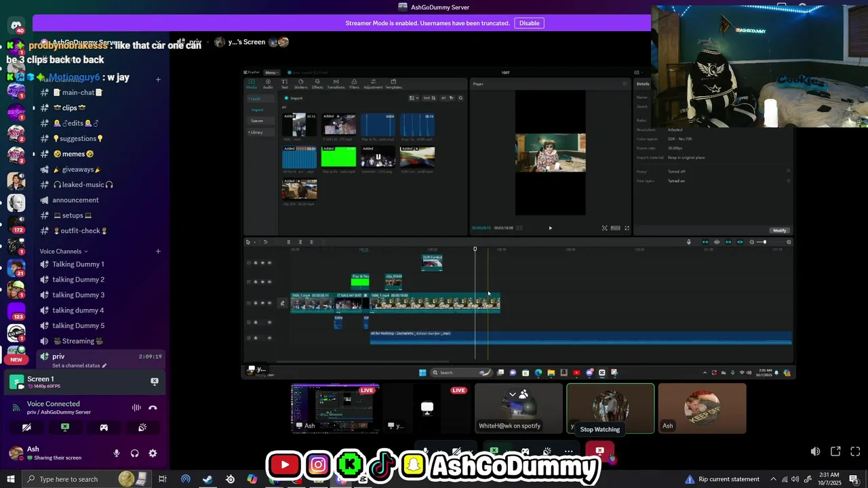Set a channel status for priv
The image size is (868, 488).
(x=80, y=365)
